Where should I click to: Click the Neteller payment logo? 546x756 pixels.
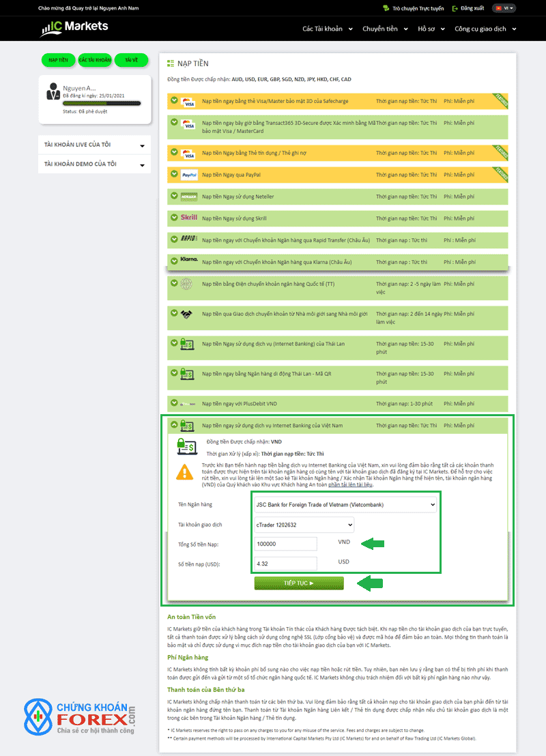point(189,197)
